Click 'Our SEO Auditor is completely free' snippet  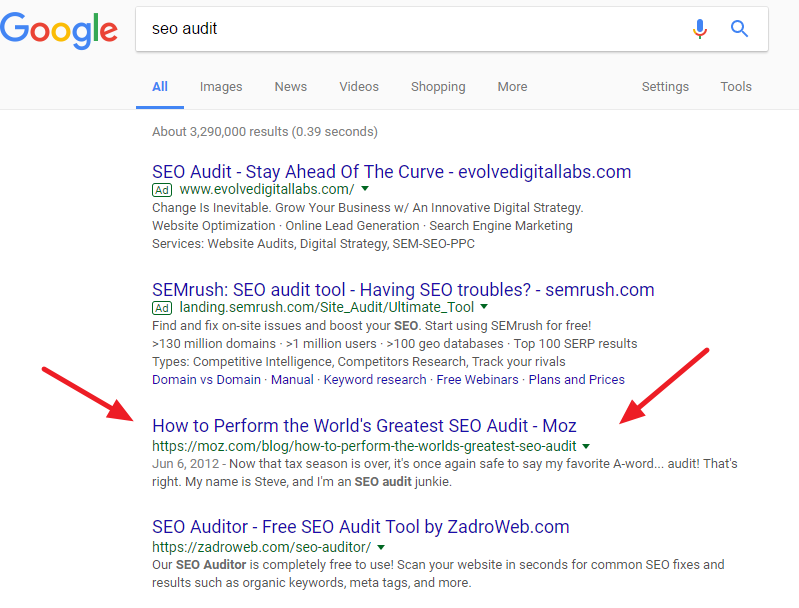pos(438,573)
